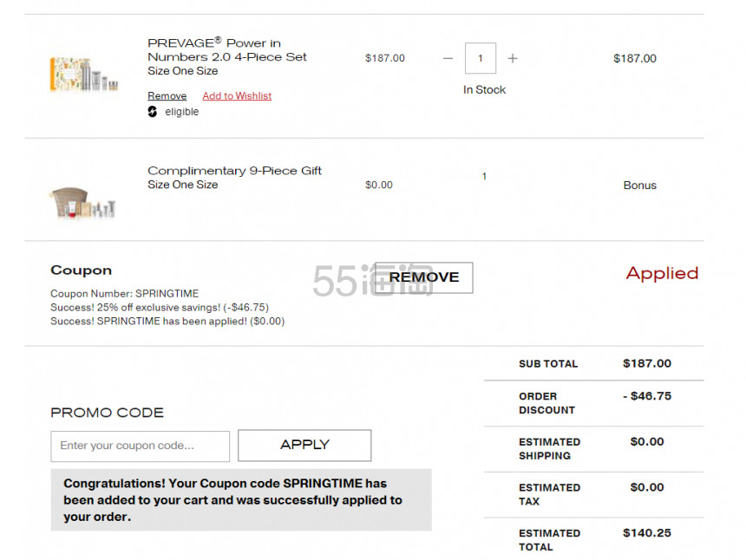Image resolution: width=746 pixels, height=560 pixels.
Task: Click the Order Discount amount
Action: coord(647,396)
